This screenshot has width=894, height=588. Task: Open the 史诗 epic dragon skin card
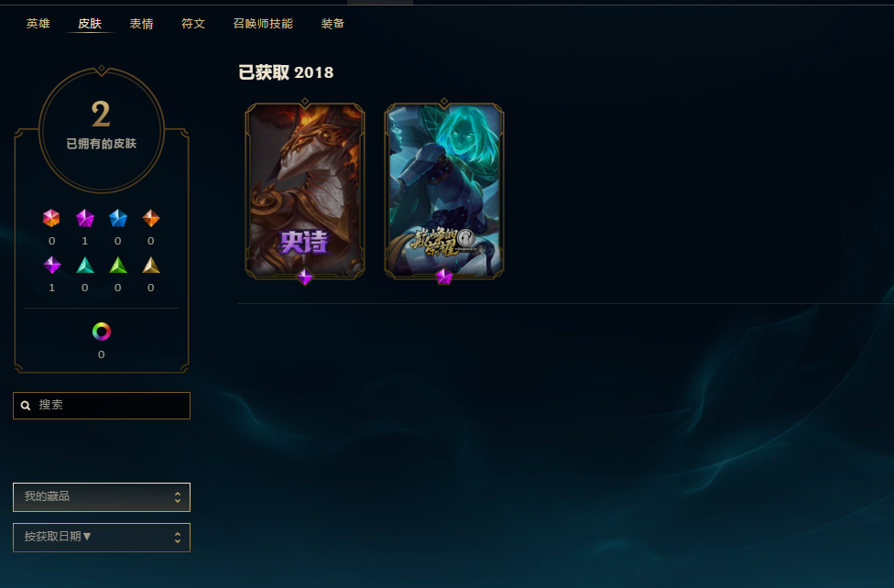pyautogui.click(x=305, y=191)
